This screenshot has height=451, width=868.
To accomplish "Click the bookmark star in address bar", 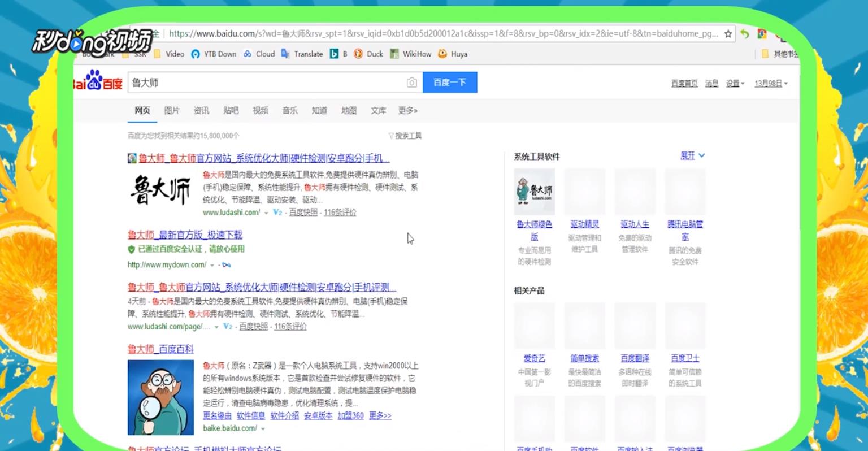I will coord(728,34).
